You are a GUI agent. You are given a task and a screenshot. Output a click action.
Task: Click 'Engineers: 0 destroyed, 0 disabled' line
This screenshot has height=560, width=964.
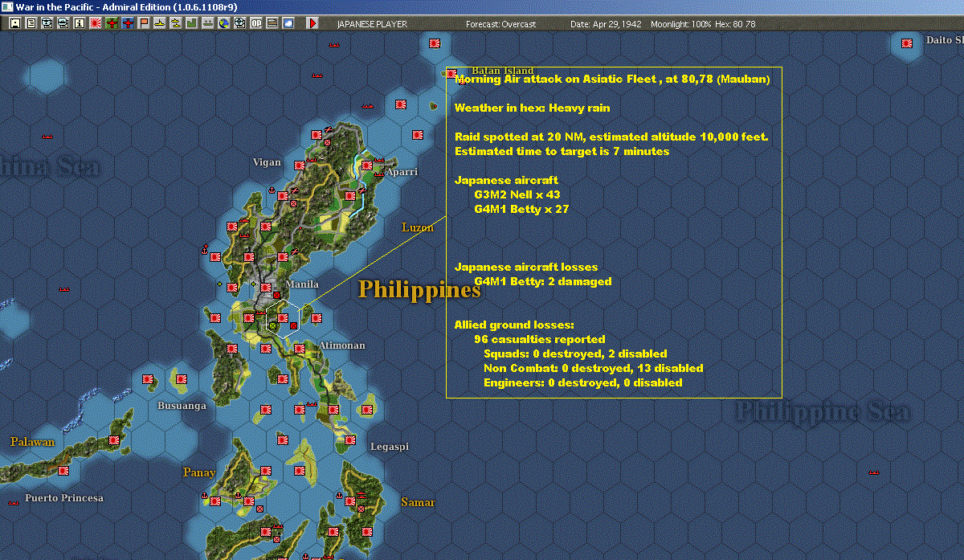click(583, 382)
